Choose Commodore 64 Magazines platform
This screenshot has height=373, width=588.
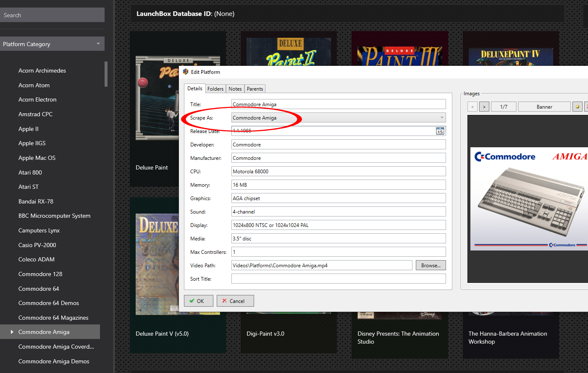[x=53, y=318]
